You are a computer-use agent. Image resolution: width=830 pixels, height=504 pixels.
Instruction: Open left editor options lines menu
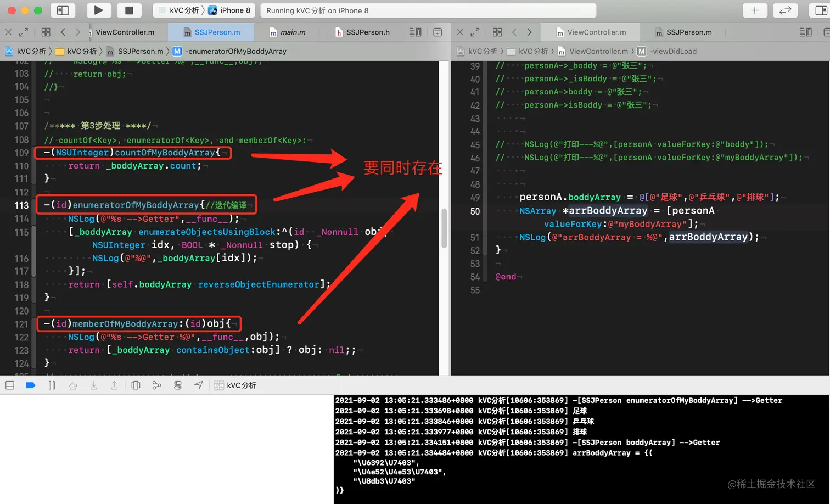[x=416, y=32]
